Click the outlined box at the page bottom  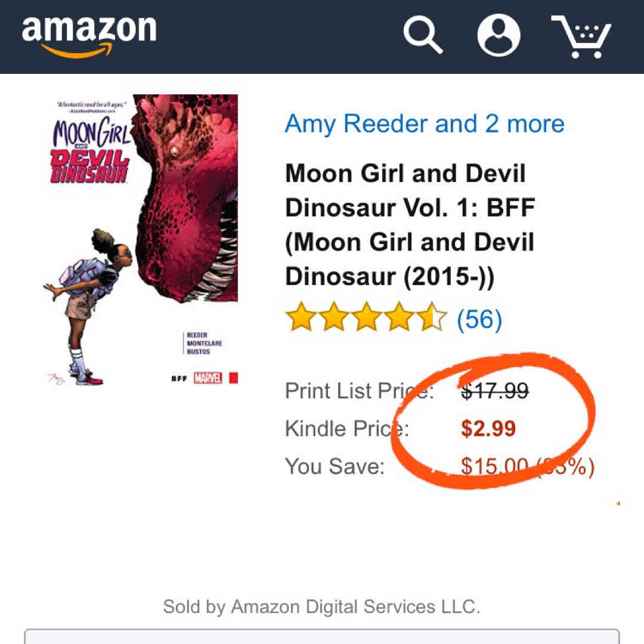click(321, 636)
